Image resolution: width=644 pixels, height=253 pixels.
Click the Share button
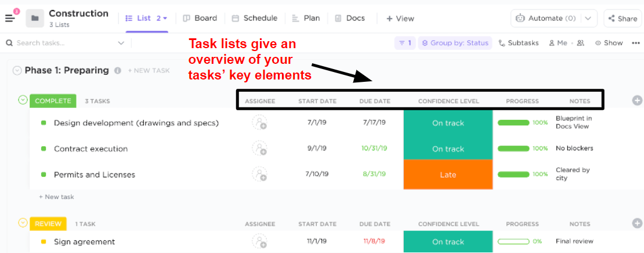point(623,19)
